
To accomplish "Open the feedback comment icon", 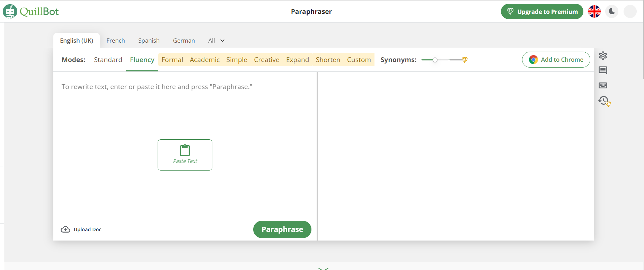I will click(x=603, y=70).
